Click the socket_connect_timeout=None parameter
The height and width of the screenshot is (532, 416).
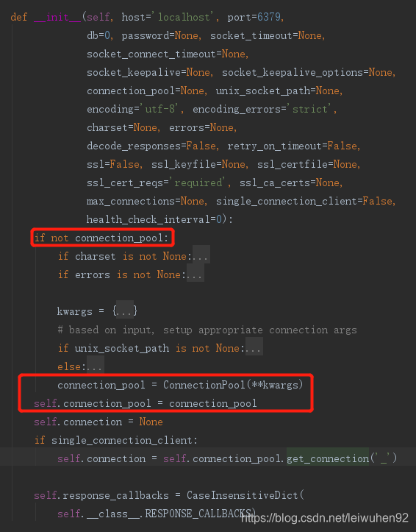[166, 54]
